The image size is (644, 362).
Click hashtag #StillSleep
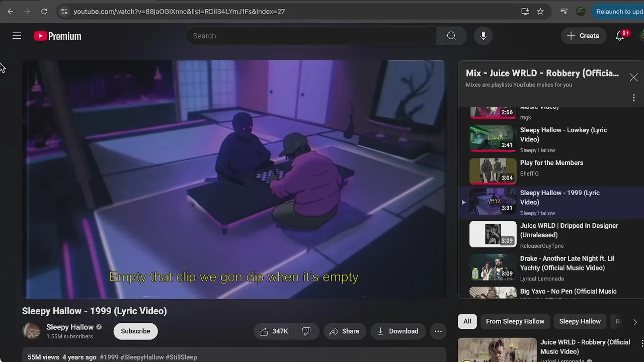pyautogui.click(x=181, y=357)
